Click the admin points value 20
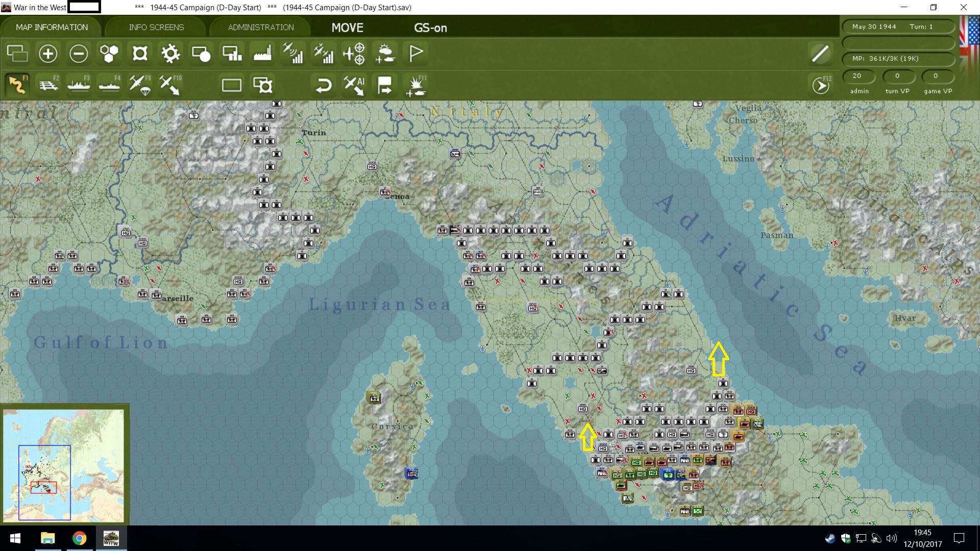The height and width of the screenshot is (551, 980). [859, 76]
